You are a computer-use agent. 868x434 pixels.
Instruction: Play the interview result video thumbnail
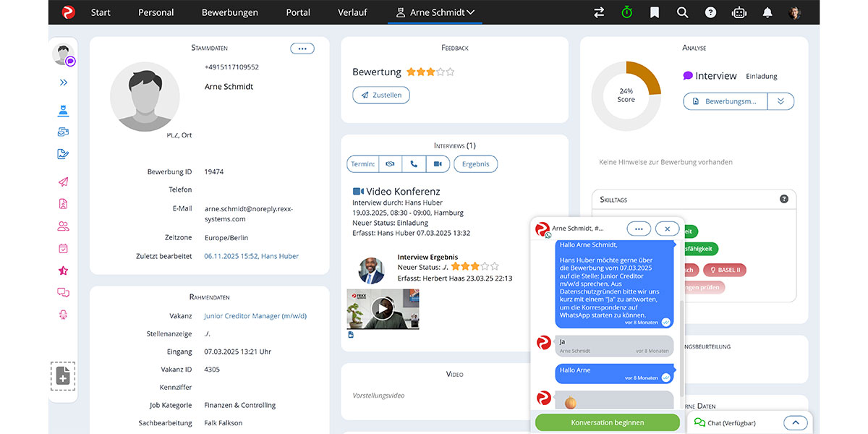383,308
